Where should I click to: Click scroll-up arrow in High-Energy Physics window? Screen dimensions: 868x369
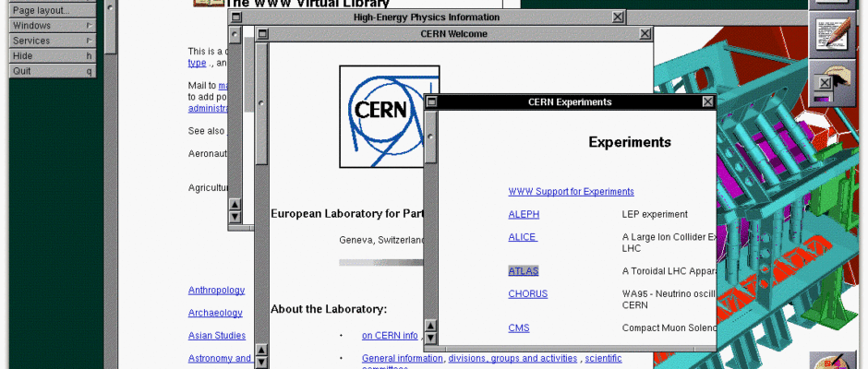click(235, 204)
